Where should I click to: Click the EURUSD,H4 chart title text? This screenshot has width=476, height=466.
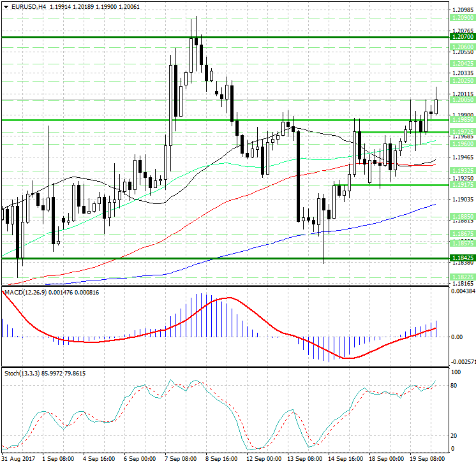(x=29, y=6)
